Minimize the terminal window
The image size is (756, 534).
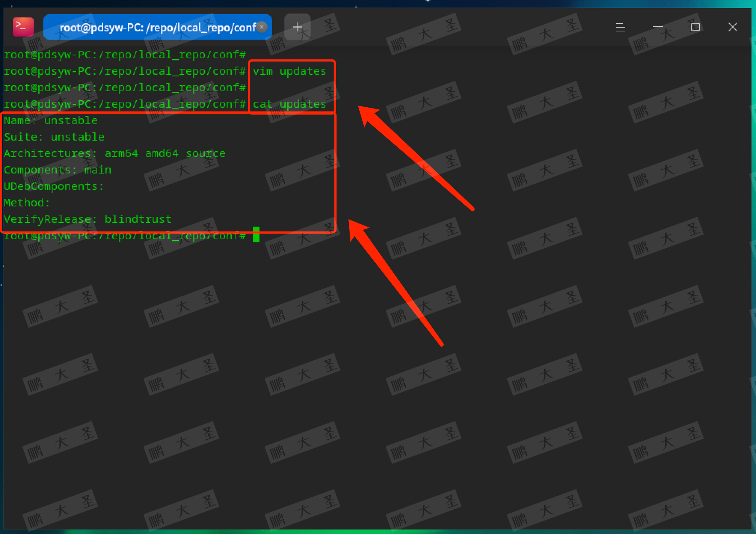[658, 27]
